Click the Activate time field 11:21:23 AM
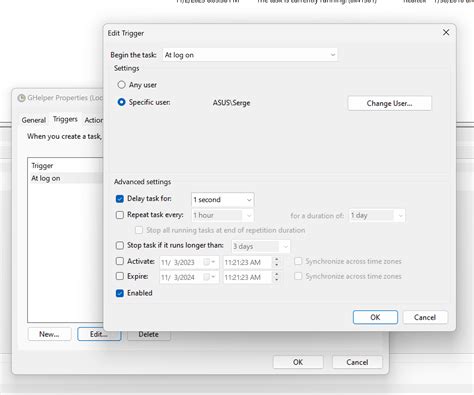Screen dimensions: 474x395 (x=248, y=262)
